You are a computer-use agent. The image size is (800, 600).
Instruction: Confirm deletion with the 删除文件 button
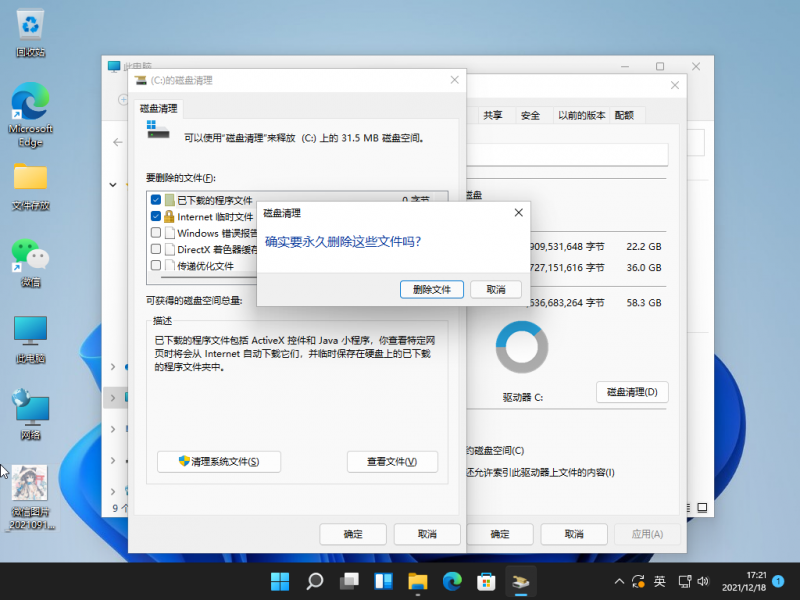click(x=432, y=289)
